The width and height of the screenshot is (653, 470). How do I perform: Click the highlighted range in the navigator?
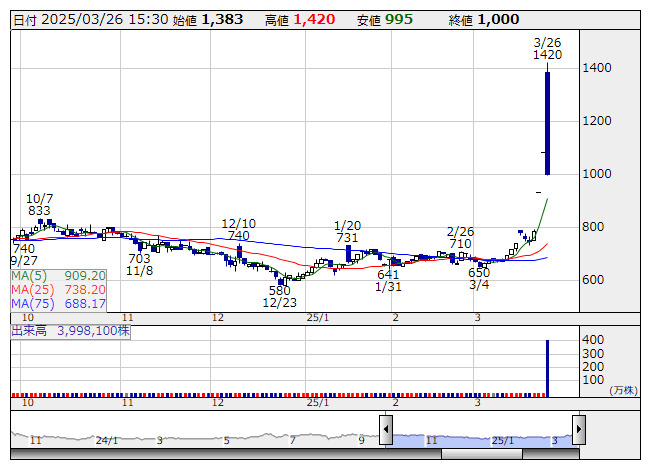pos(482,441)
